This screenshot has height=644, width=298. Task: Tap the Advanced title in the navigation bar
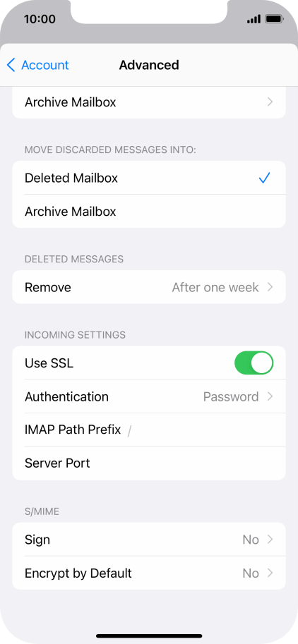[149, 65]
